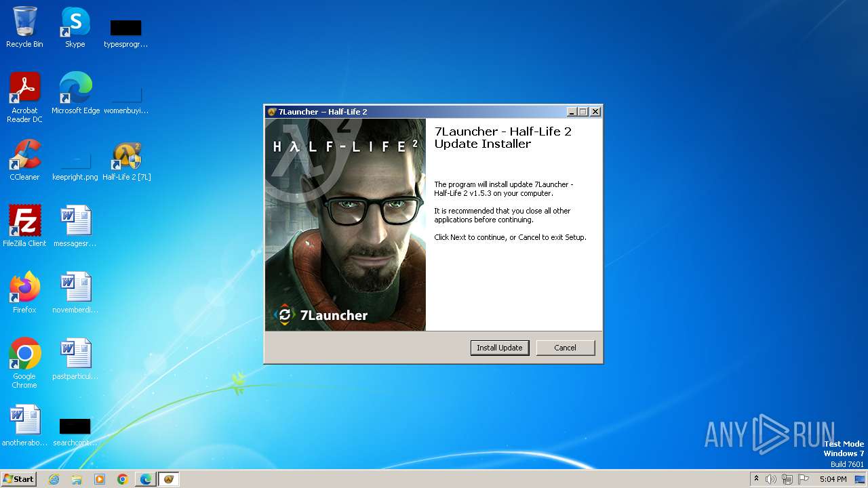The width and height of the screenshot is (868, 488).
Task: Click the 7Launcher - Half-Life 2 Update Installer heading
Action: click(503, 138)
